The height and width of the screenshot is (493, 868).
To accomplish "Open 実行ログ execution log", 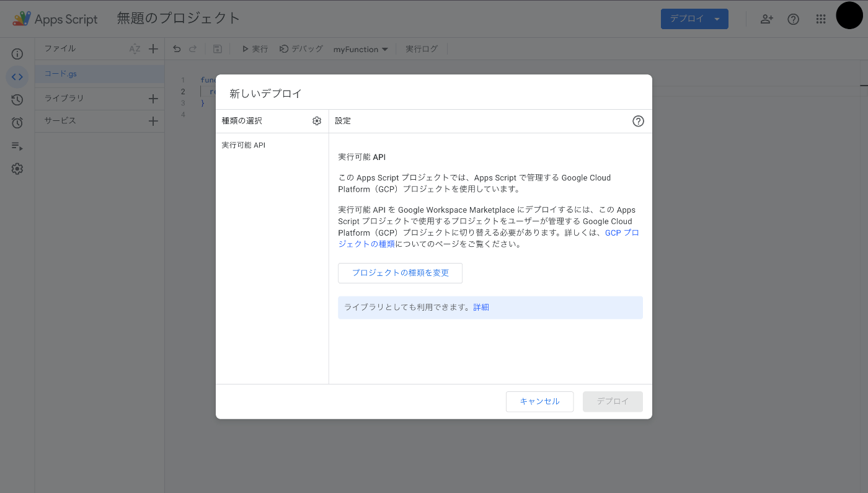I will (422, 49).
